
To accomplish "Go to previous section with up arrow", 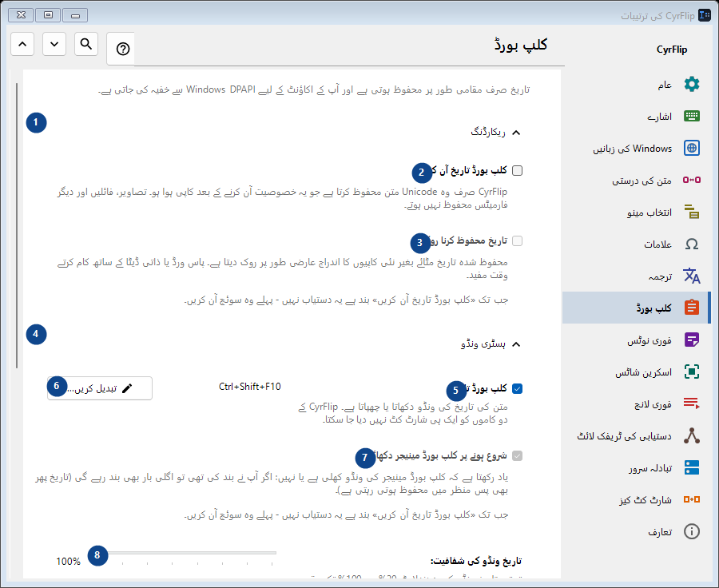I will [x=22, y=44].
